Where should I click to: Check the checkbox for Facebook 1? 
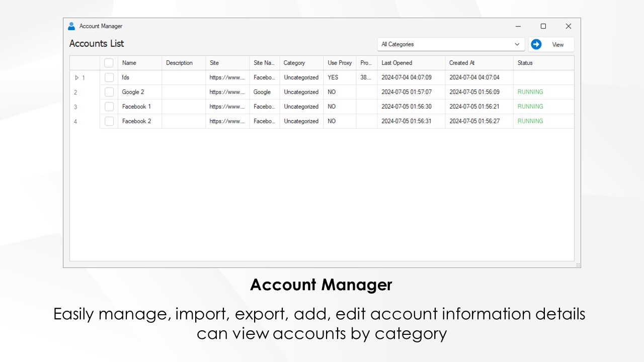click(109, 107)
